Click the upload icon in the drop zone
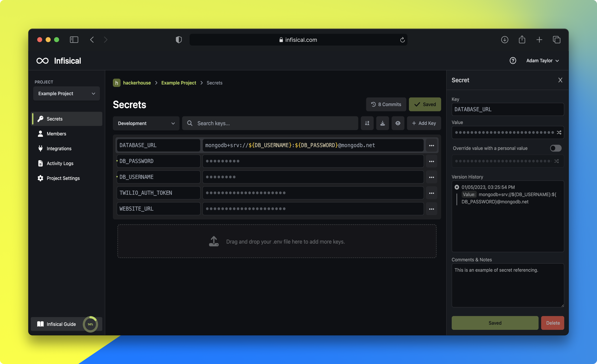597x364 pixels. pyautogui.click(x=214, y=241)
